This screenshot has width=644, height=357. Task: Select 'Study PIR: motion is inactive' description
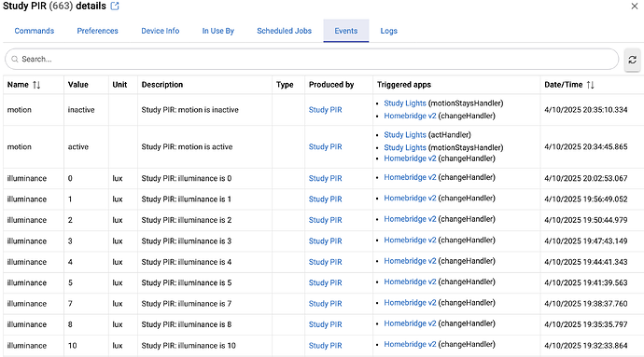(189, 110)
